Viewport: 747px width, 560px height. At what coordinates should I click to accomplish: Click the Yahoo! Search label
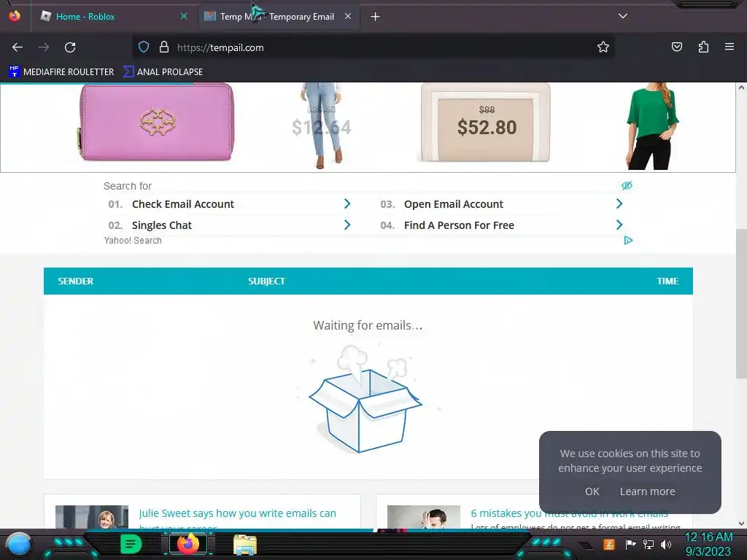[x=133, y=241]
